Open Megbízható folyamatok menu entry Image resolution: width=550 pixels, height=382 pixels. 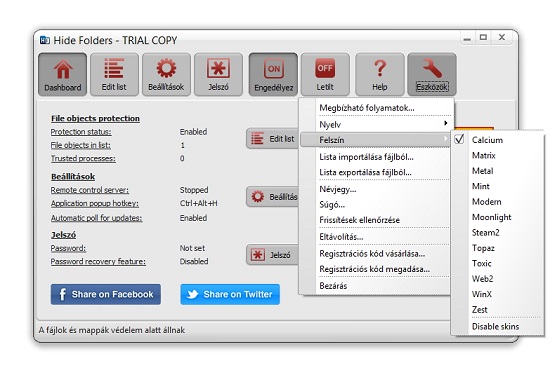click(375, 108)
